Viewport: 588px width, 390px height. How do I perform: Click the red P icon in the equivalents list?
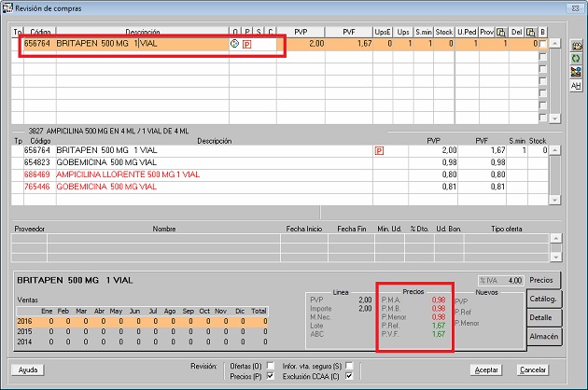click(379, 151)
